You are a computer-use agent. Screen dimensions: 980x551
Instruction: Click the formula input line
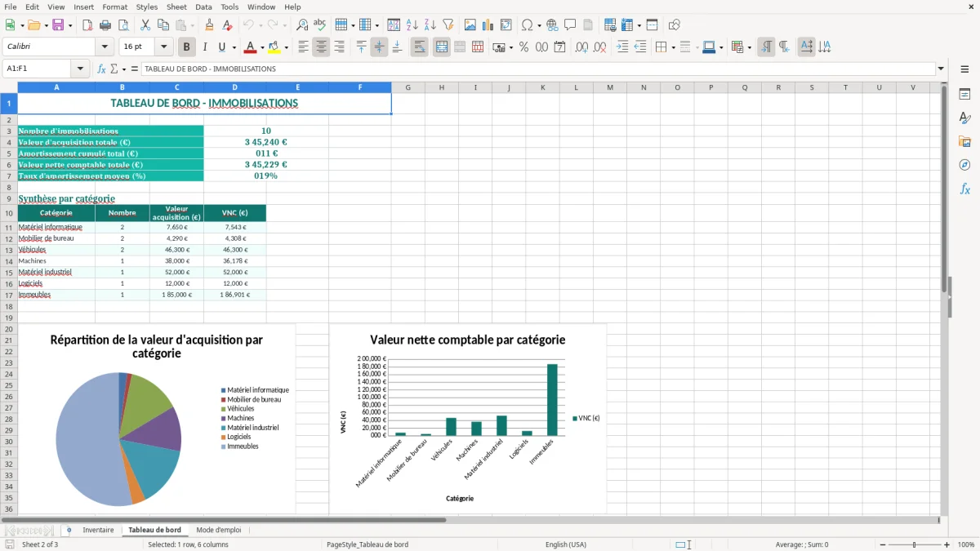click(537, 69)
